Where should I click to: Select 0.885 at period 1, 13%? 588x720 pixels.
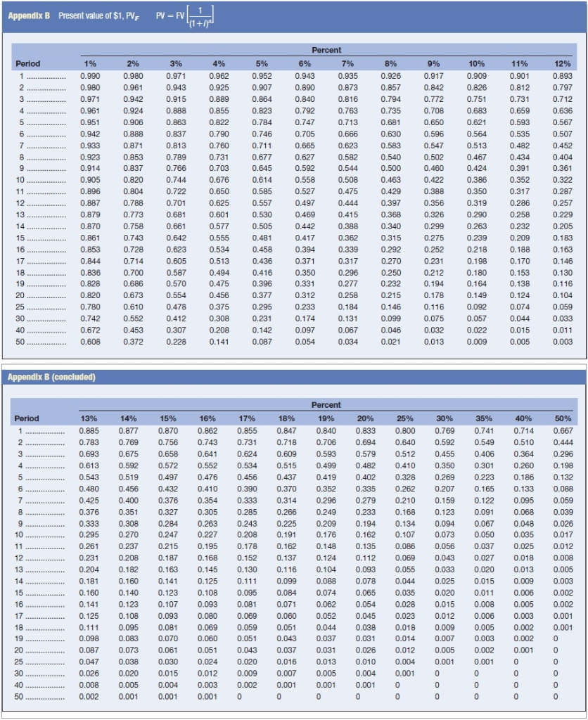(89, 431)
